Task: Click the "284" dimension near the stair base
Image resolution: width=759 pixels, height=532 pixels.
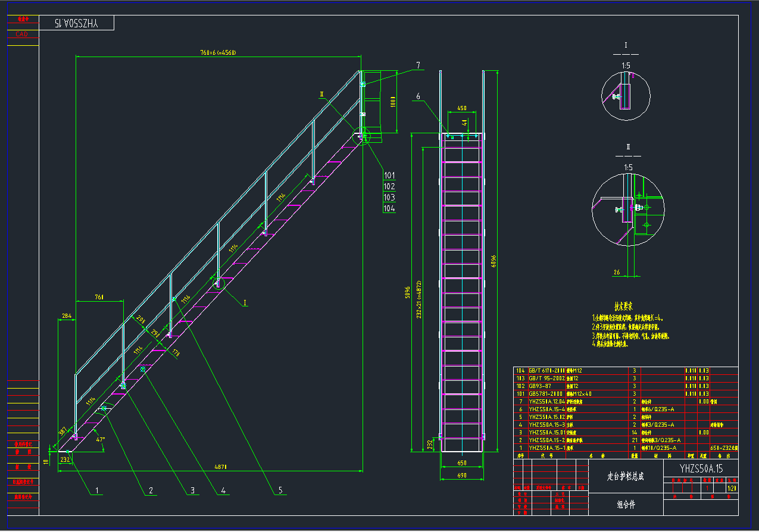Action: (x=65, y=316)
